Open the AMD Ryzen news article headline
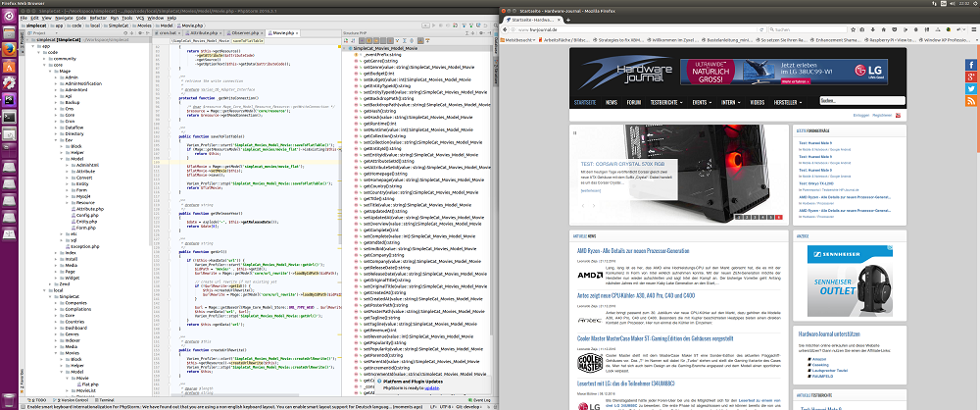Image resolution: width=980 pixels, height=410 pixels. [633, 250]
